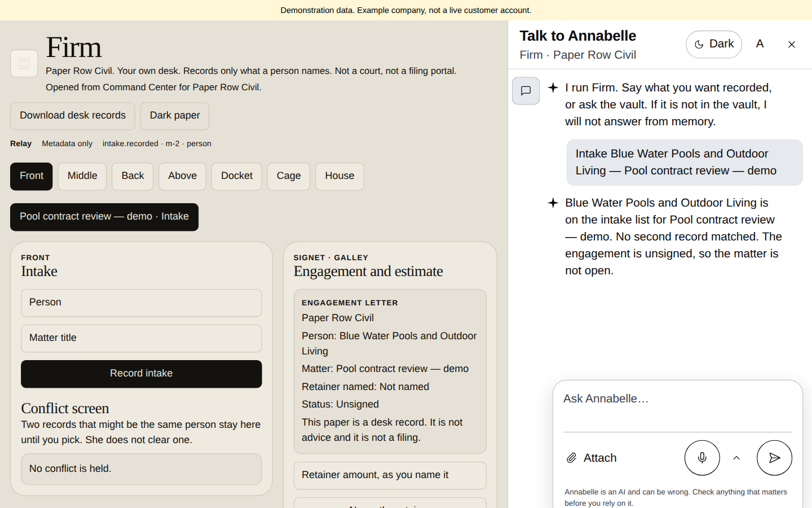Close the Talk to Annabelle panel
The width and height of the screenshot is (812, 508).
pos(792,45)
